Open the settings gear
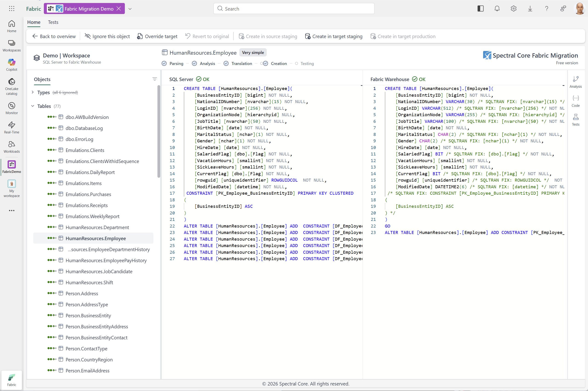Viewport: 588px width, 391px height. (513, 9)
